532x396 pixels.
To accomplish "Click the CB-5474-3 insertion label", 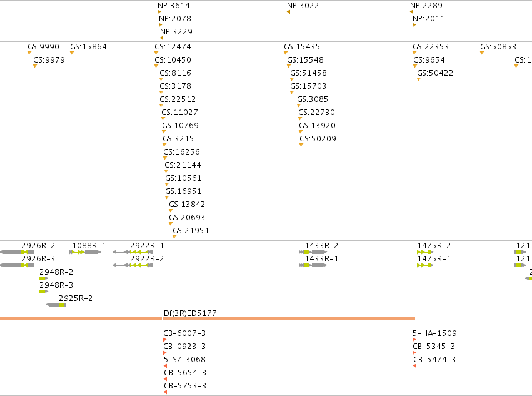I will point(434,360).
